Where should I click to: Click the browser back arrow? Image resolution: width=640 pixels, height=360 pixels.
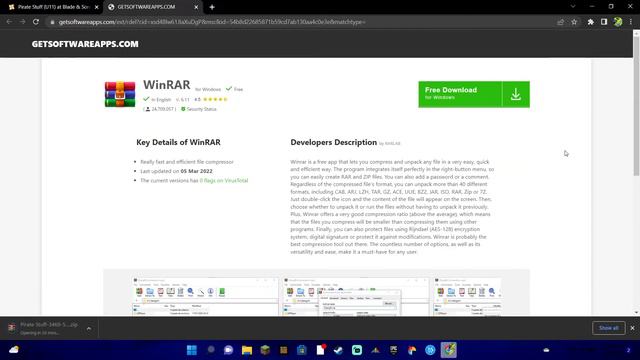point(9,22)
